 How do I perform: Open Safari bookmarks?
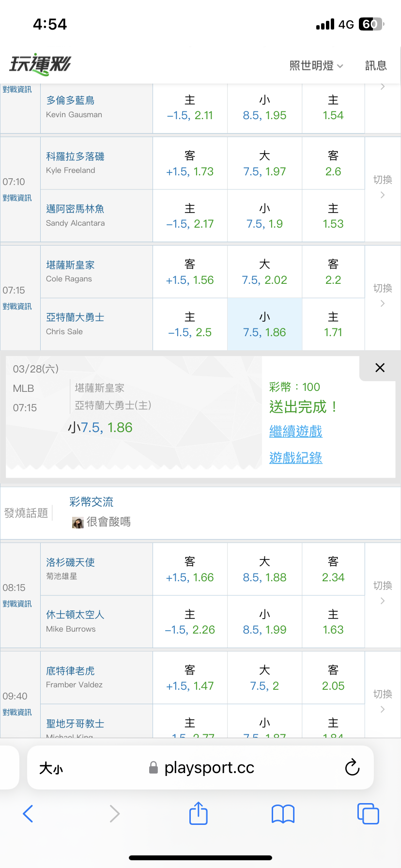click(283, 814)
